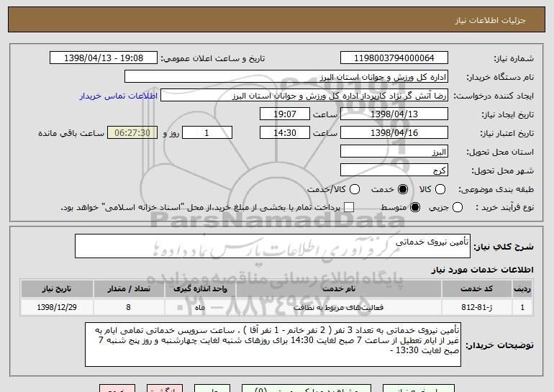Viewport: 554px width, 392px height.
Task: Click the remaining days field showing 1
Action: point(207,133)
